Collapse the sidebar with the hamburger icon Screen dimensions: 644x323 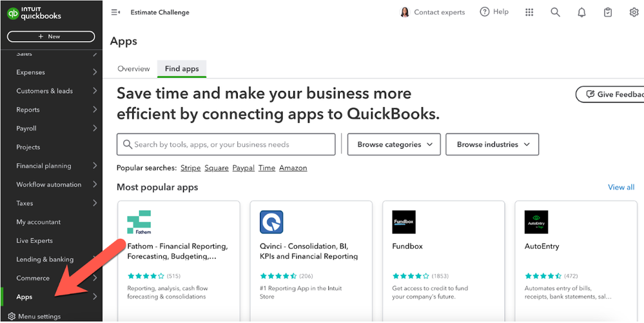tap(116, 12)
